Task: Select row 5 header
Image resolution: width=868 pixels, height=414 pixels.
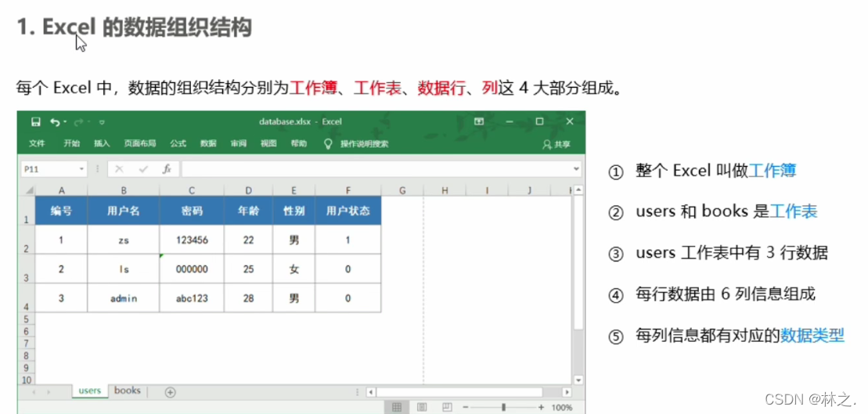Action: [27, 319]
